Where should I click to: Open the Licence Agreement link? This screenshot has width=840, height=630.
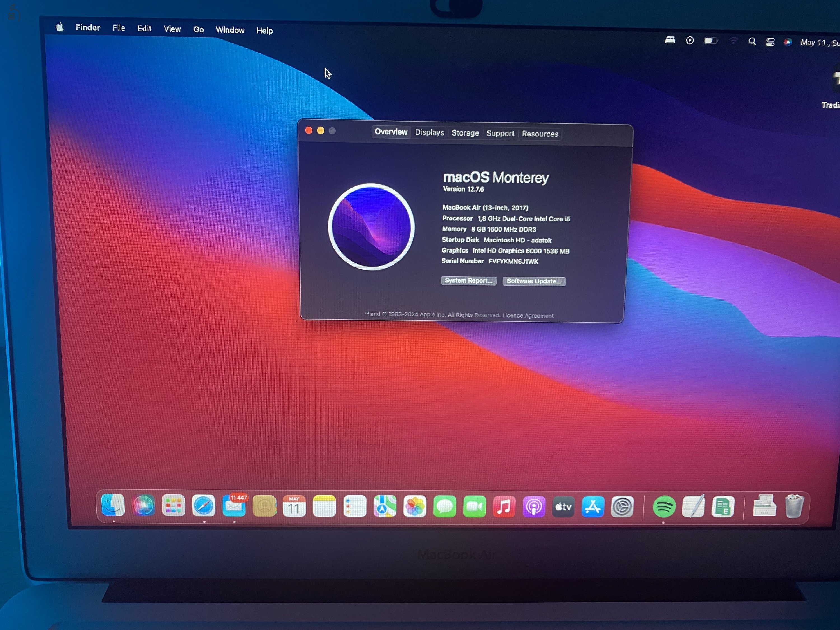click(528, 316)
